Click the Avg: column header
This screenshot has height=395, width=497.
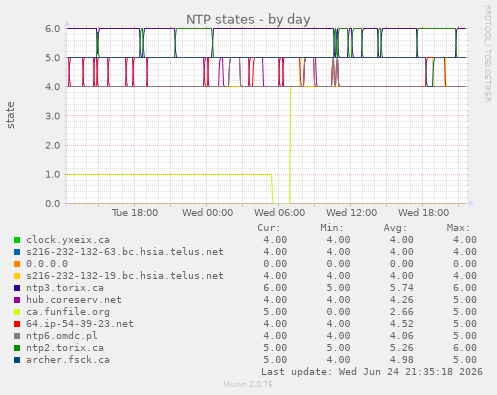click(395, 228)
